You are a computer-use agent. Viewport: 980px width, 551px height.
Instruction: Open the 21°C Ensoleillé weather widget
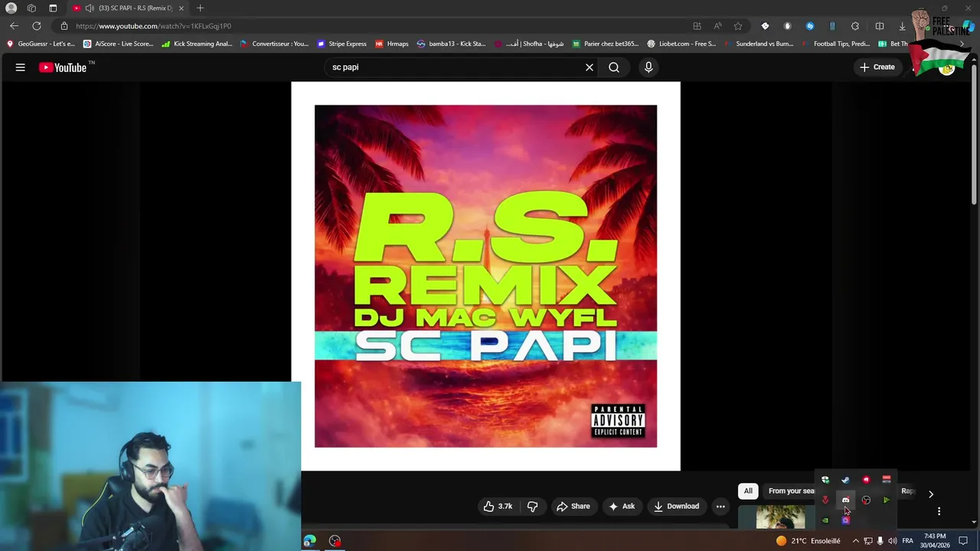pos(808,540)
